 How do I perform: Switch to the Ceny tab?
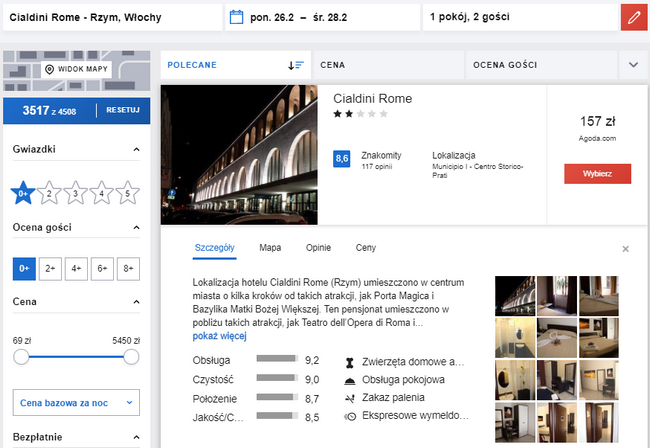tap(366, 248)
